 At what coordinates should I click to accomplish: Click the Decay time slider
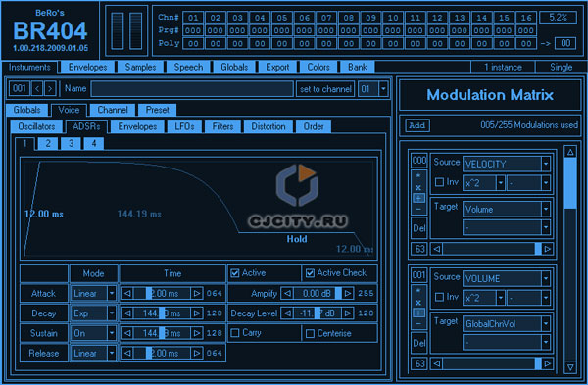tap(162, 313)
